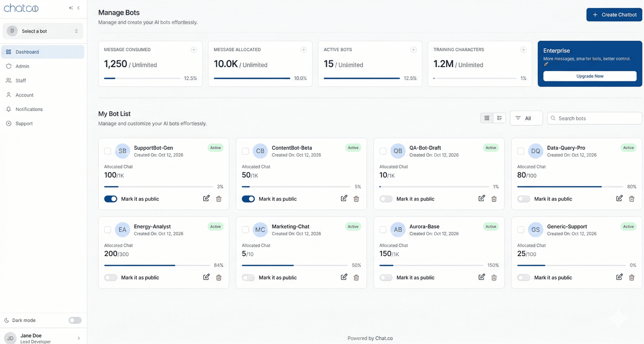
Task: Open the Account page
Action: point(24,95)
